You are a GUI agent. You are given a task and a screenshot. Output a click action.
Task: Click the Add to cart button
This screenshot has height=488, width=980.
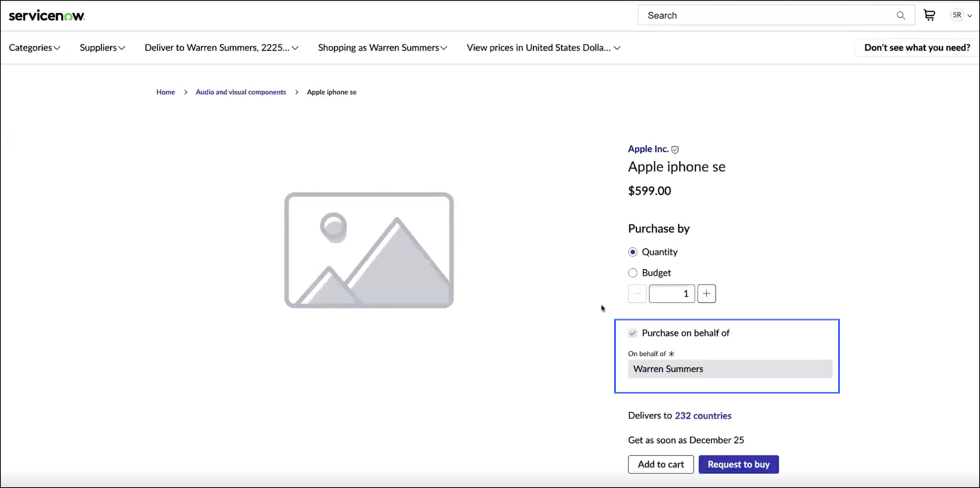661,464
